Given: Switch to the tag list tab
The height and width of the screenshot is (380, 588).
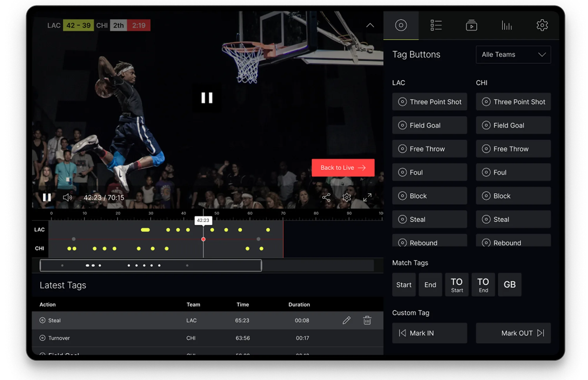Looking at the screenshot, I should coord(436,25).
